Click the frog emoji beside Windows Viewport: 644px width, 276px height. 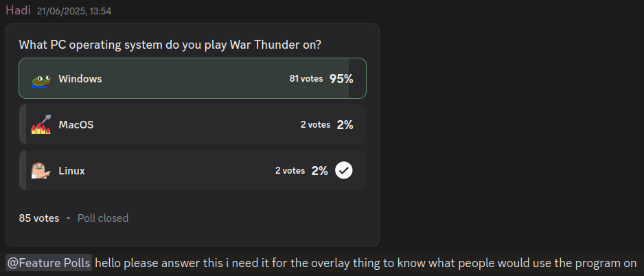pos(41,79)
